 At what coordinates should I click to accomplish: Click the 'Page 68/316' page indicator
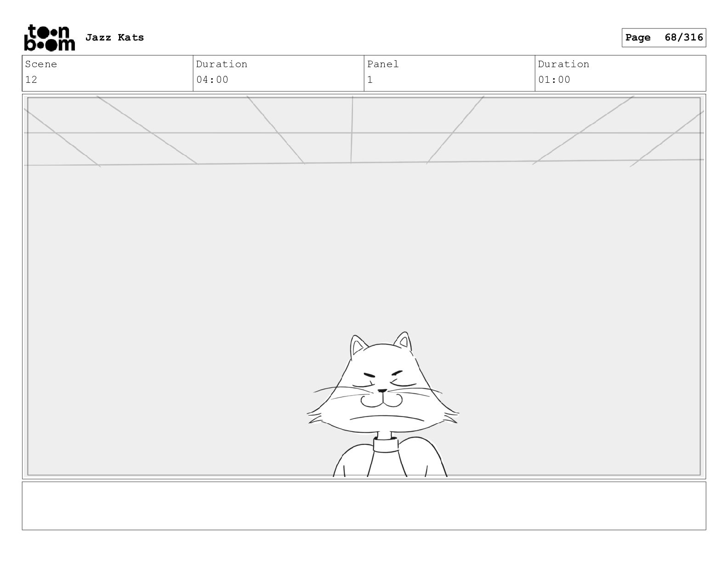[x=664, y=38]
